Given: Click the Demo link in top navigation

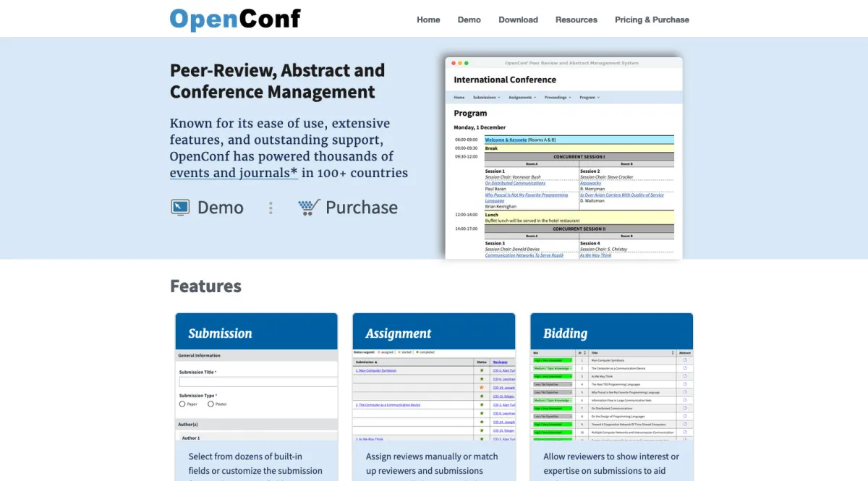Looking at the screenshot, I should pyautogui.click(x=469, y=20).
